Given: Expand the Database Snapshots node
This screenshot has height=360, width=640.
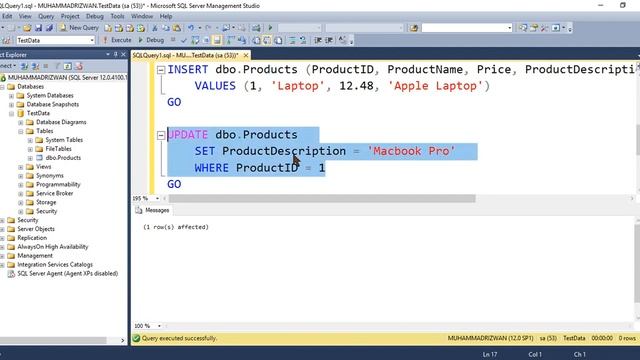Looking at the screenshot, I should (11, 104).
